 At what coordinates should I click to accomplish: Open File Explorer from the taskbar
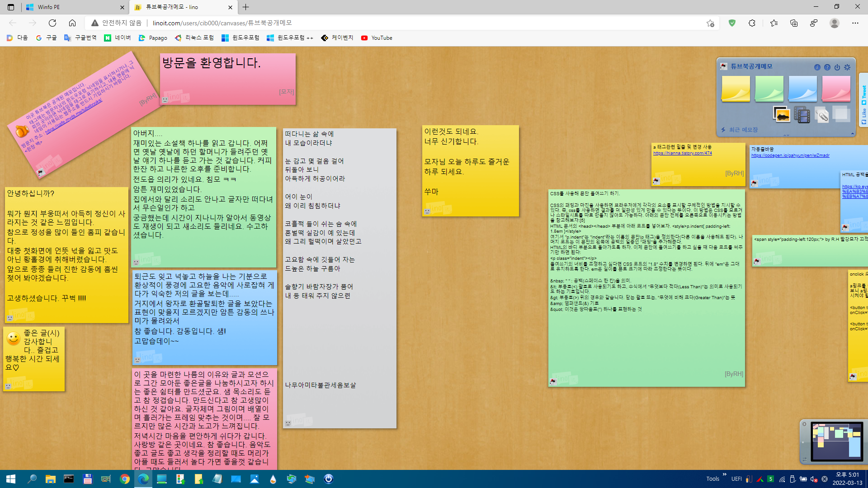50,479
